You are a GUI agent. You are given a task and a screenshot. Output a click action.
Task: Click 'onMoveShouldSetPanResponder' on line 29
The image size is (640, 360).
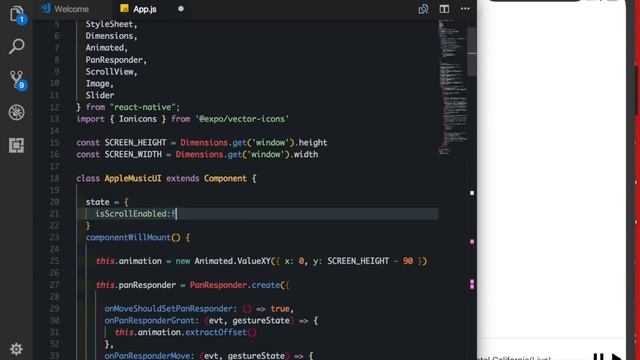[x=168, y=309]
